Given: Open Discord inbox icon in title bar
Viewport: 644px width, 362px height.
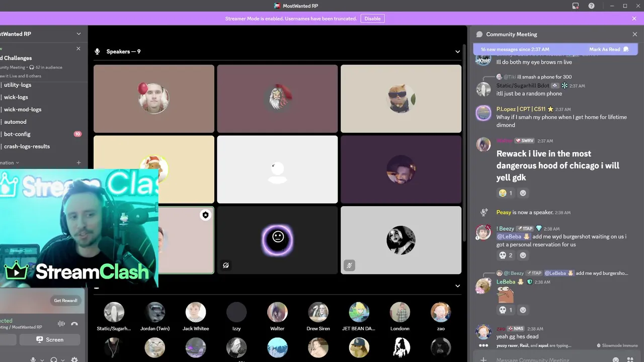Looking at the screenshot, I should pyautogui.click(x=576, y=6).
